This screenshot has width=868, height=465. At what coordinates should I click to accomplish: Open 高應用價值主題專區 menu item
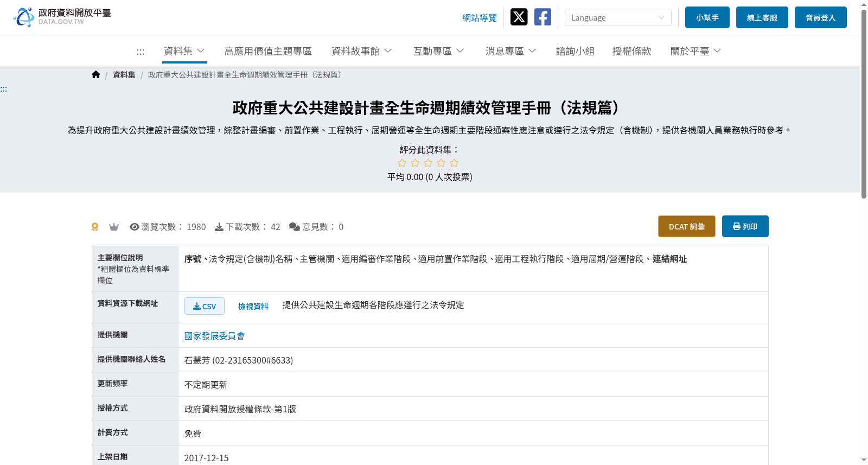(268, 51)
